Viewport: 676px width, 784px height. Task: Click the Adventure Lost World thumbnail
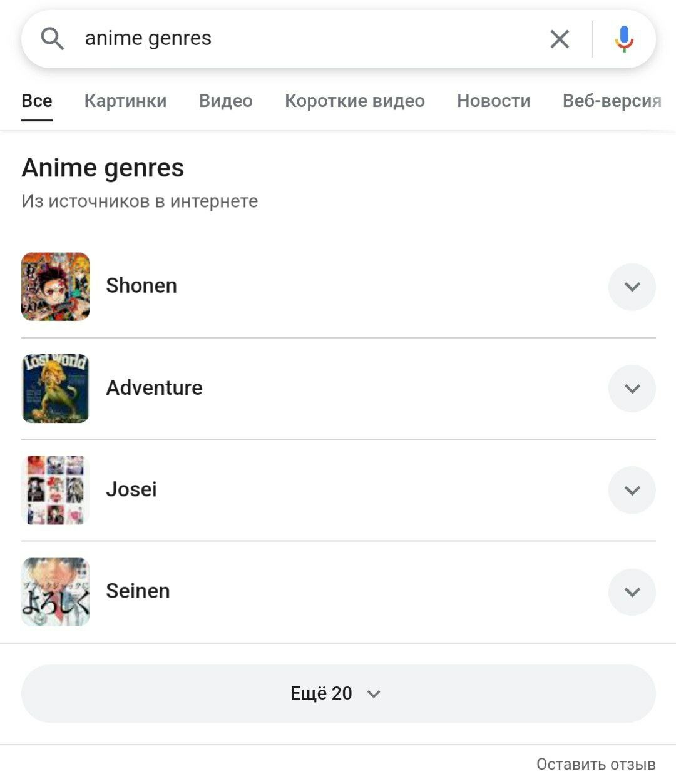pos(56,389)
